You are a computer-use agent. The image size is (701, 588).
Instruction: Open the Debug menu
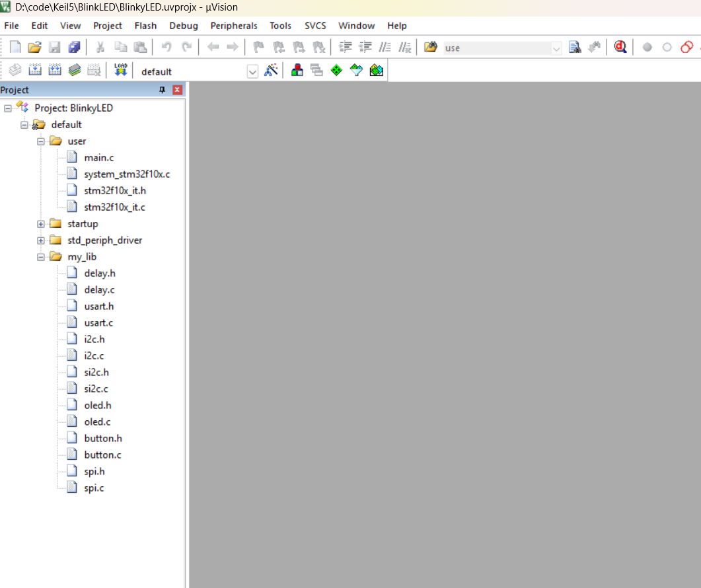pyautogui.click(x=183, y=26)
